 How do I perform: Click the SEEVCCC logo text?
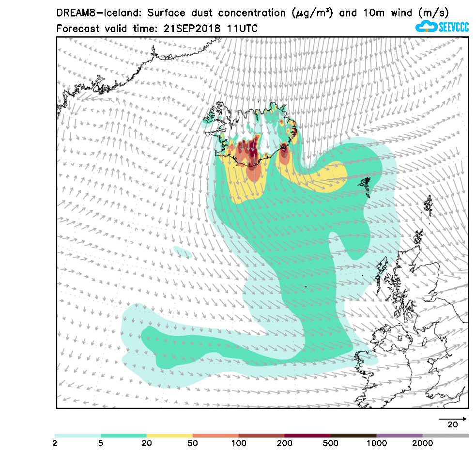[x=453, y=27]
